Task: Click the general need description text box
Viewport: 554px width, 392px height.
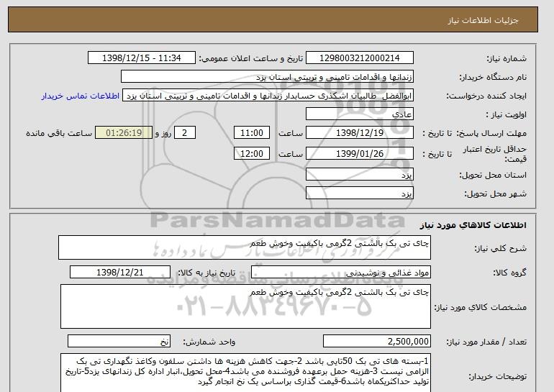Action: click(x=245, y=247)
